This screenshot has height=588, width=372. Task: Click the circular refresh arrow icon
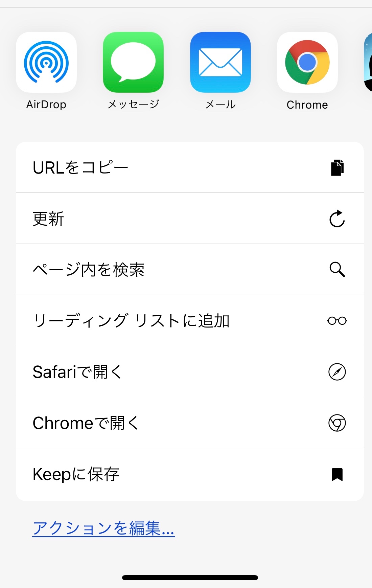point(337,219)
